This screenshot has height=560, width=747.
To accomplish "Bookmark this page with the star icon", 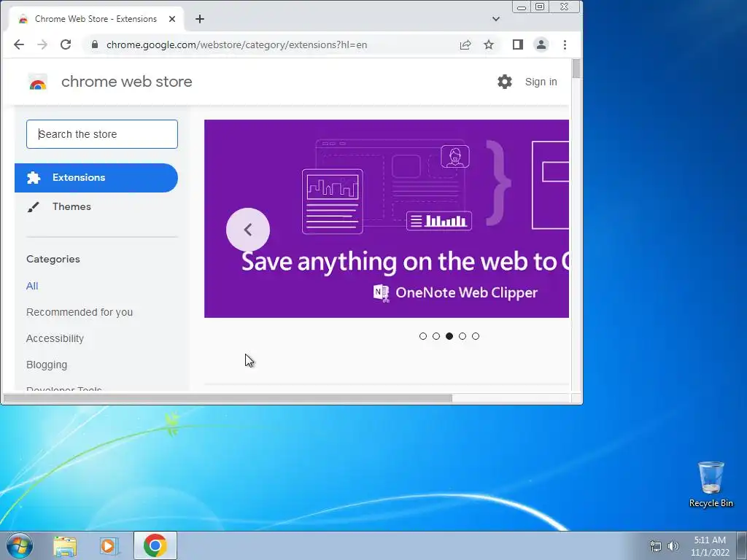I will (x=489, y=44).
